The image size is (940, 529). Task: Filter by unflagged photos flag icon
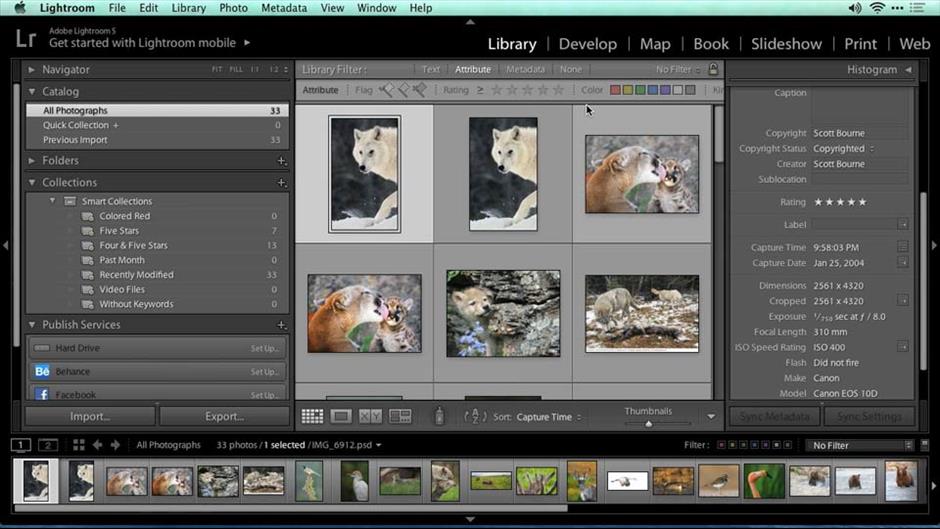[403, 90]
